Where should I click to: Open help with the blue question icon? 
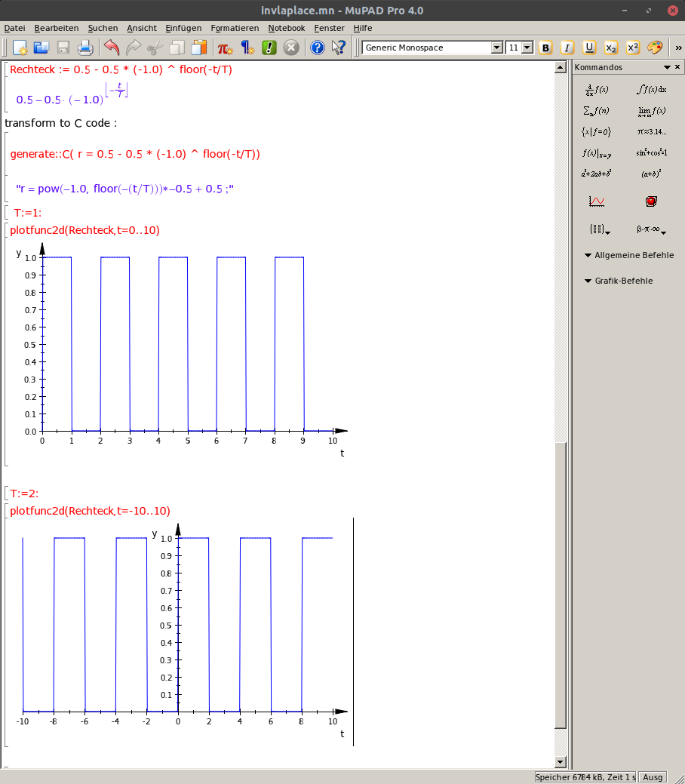click(x=318, y=48)
